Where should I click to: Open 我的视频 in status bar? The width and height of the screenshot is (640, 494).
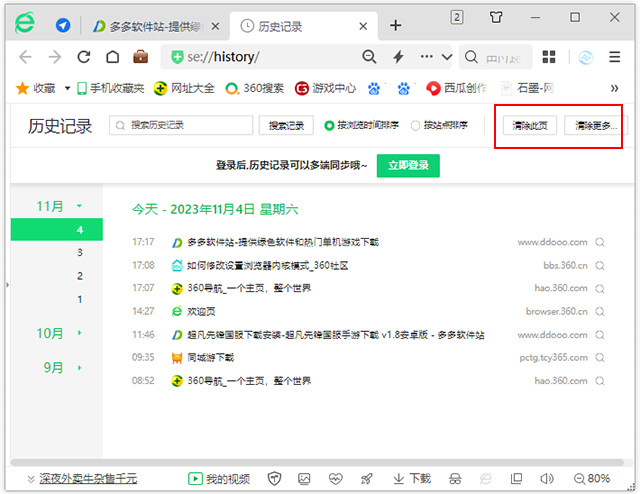[x=219, y=478]
